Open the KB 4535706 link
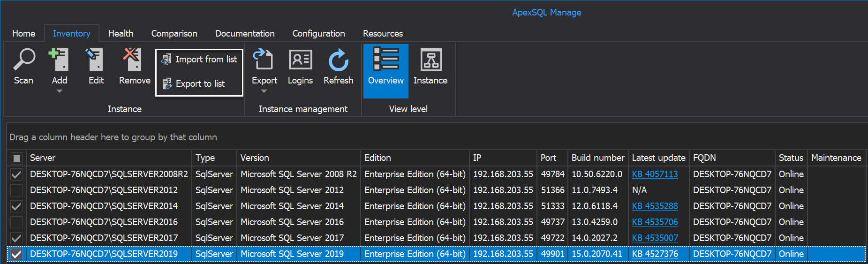Viewport: 868px width, 264px height. [655, 222]
